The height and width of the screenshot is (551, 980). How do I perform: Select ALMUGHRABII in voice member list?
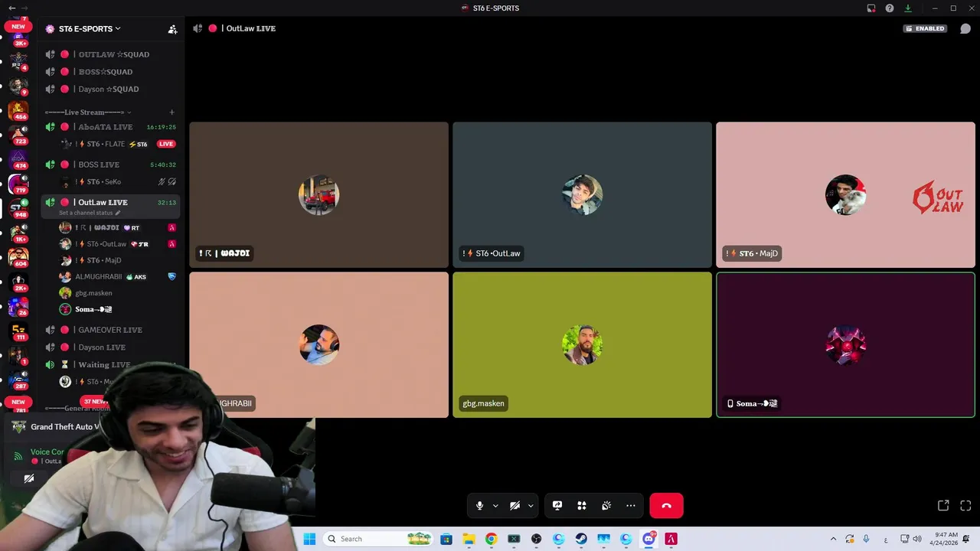pyautogui.click(x=119, y=277)
